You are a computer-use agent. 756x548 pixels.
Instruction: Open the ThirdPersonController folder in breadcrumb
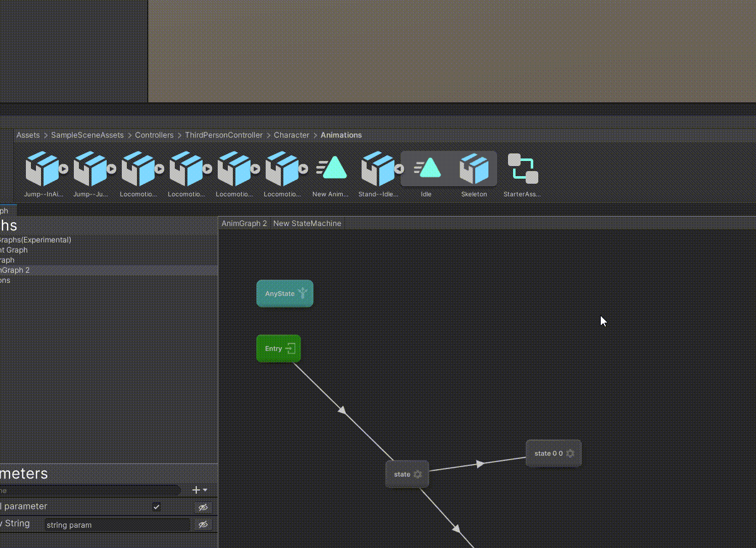(x=223, y=135)
